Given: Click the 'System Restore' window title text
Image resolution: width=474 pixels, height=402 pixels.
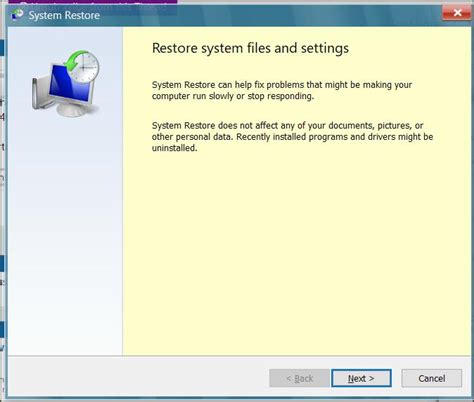Looking at the screenshot, I should click(x=64, y=15).
